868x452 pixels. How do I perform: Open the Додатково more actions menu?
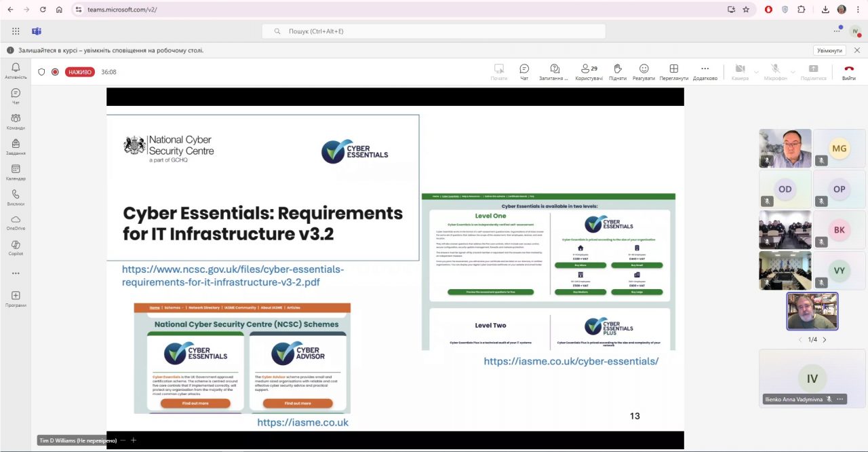click(x=705, y=72)
